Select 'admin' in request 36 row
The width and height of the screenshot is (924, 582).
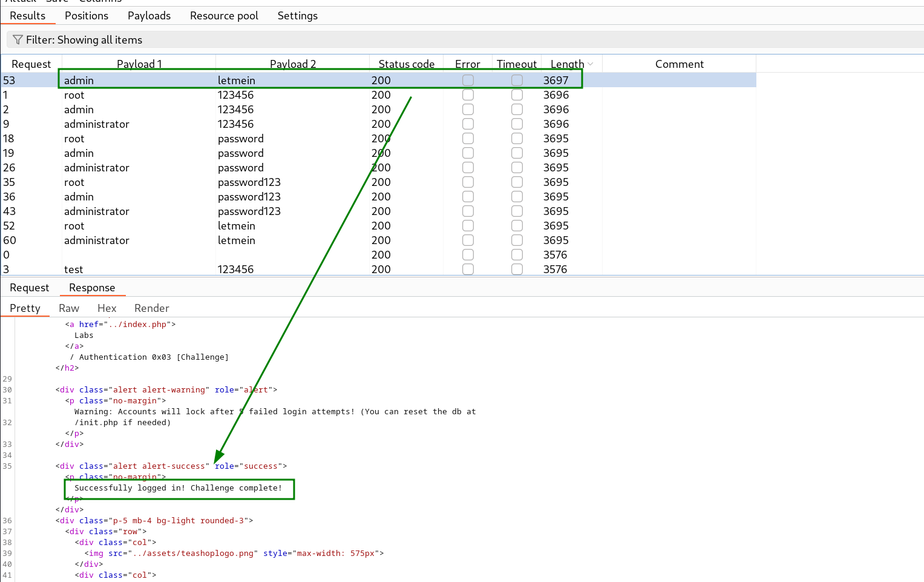pos(79,197)
